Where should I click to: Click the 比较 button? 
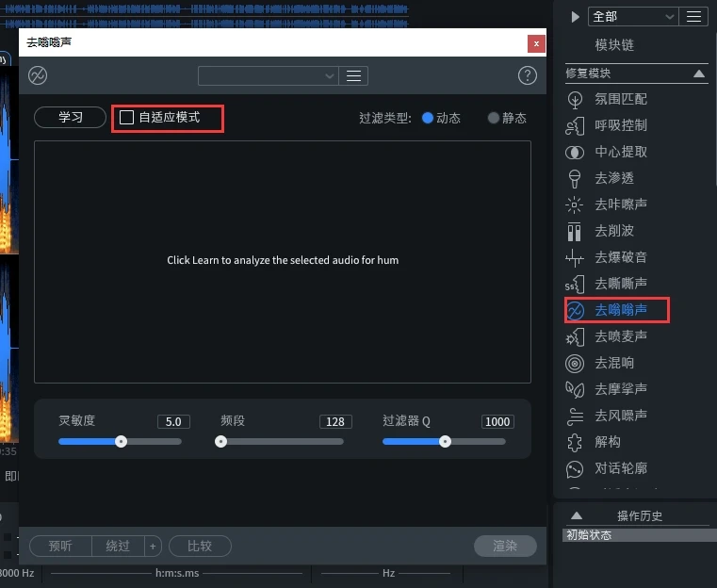(x=200, y=546)
